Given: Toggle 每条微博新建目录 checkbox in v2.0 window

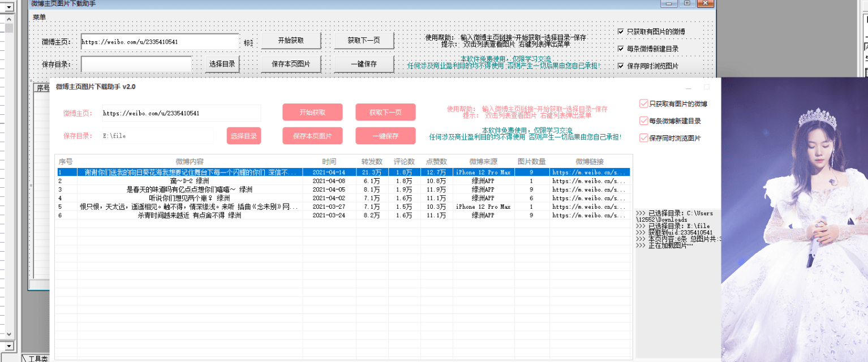Looking at the screenshot, I should point(643,120).
